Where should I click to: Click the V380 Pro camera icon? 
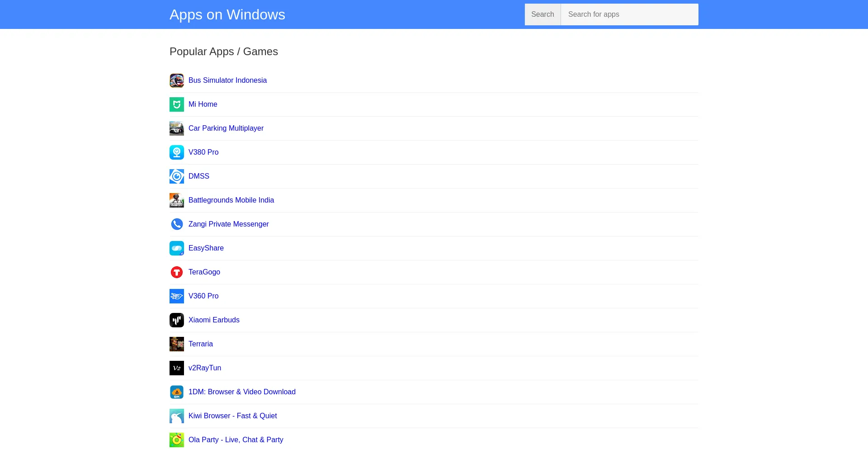tap(177, 152)
